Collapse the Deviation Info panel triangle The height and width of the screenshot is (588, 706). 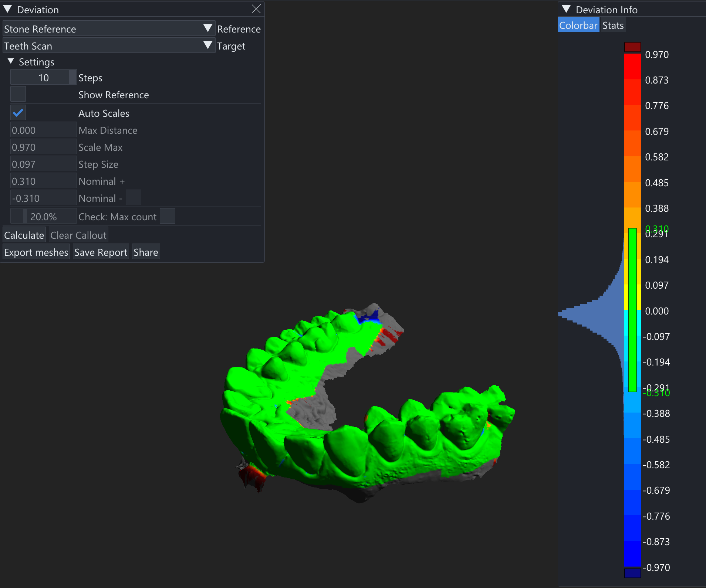point(566,9)
